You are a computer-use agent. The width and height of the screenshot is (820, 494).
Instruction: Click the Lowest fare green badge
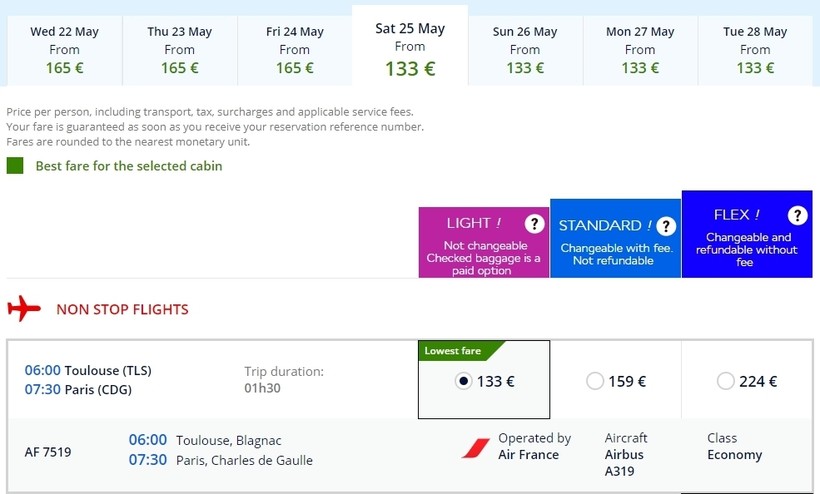tap(455, 351)
